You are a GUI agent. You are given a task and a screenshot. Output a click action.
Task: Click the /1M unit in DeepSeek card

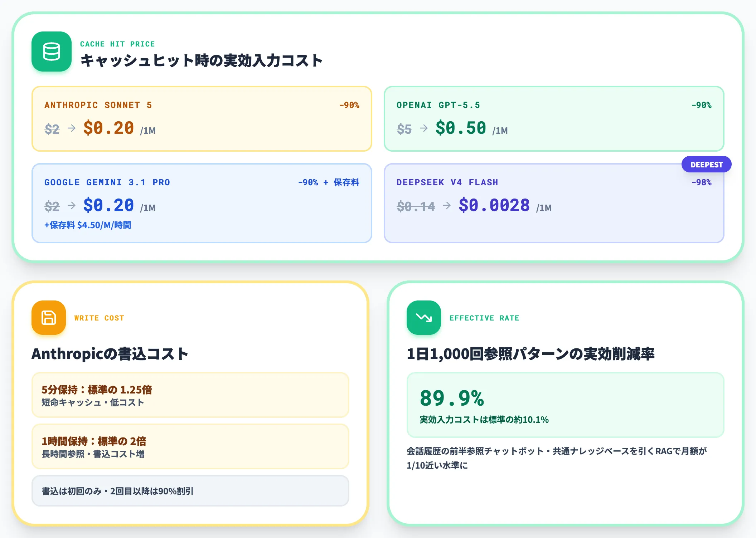[x=544, y=208]
